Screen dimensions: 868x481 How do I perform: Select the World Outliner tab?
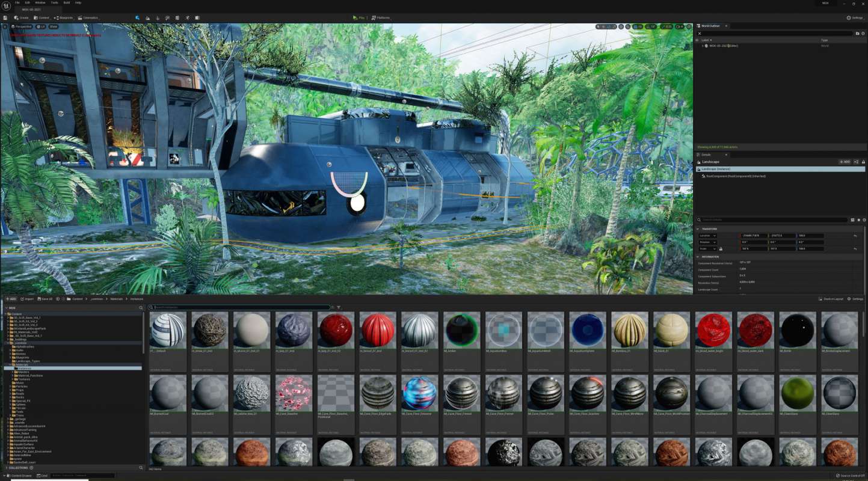tap(712, 26)
